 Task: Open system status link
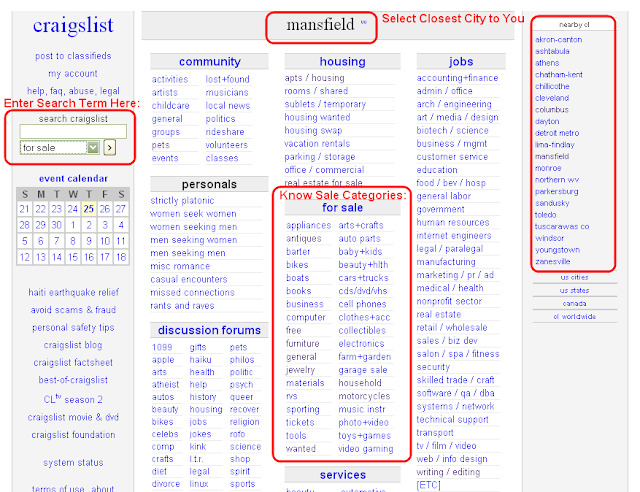coord(73,463)
